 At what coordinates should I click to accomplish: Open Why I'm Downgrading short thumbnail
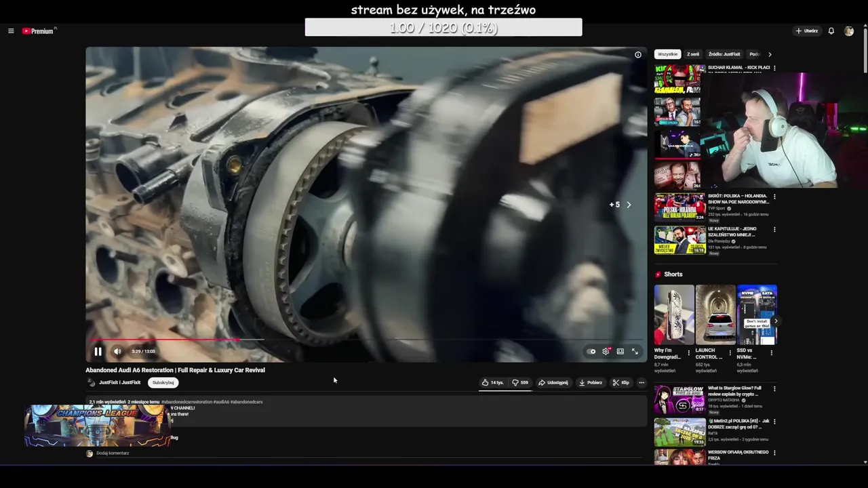pyautogui.click(x=674, y=314)
